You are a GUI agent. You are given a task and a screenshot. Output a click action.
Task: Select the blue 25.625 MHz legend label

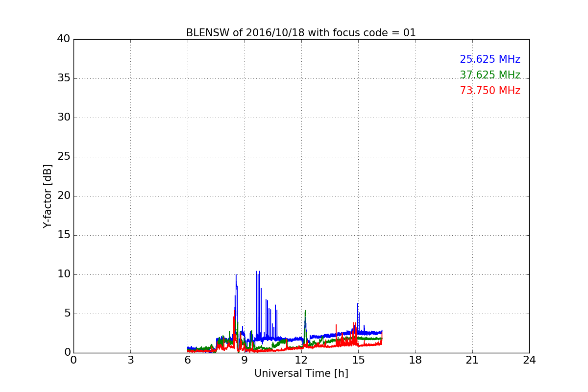click(490, 59)
